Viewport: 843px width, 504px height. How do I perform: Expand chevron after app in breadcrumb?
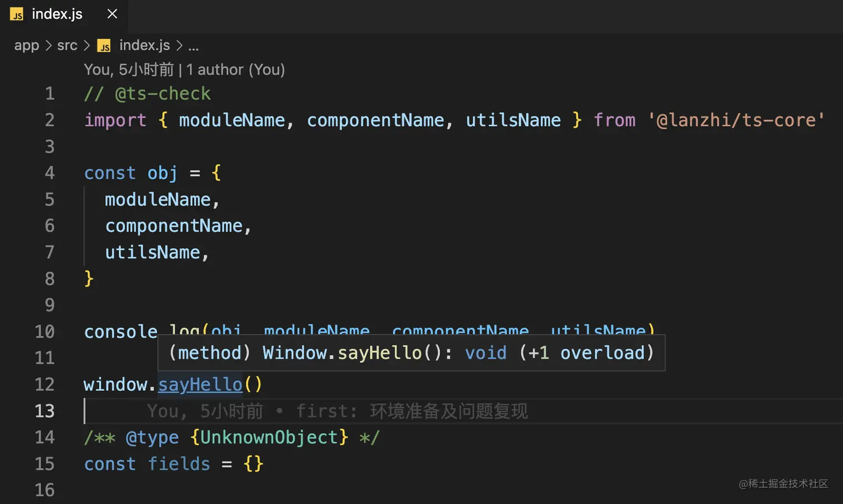coord(49,45)
